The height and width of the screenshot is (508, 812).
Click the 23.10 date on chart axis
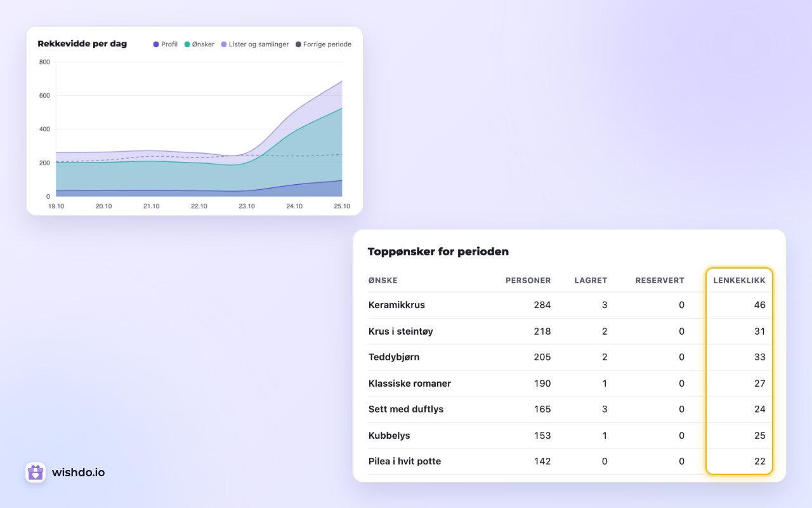point(247,206)
